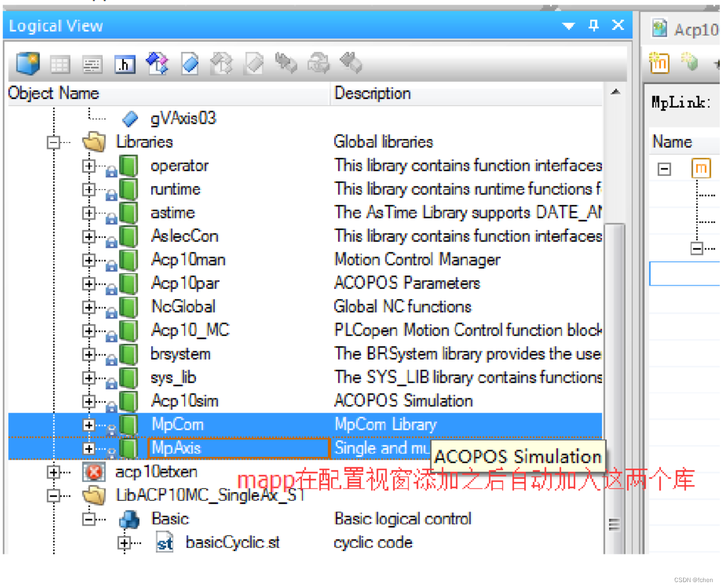The height and width of the screenshot is (588, 722).
Task: Select the gVAxis03 tree item
Action: 183,118
